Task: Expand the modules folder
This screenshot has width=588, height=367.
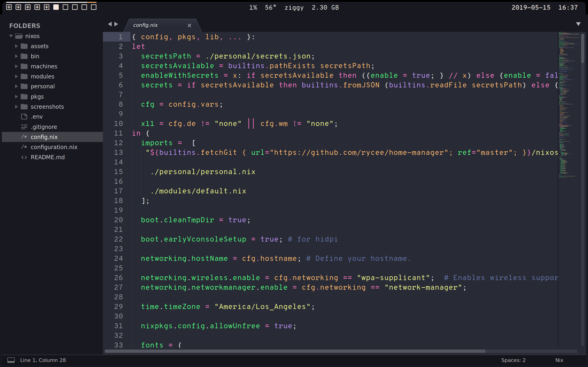Action: pos(16,76)
